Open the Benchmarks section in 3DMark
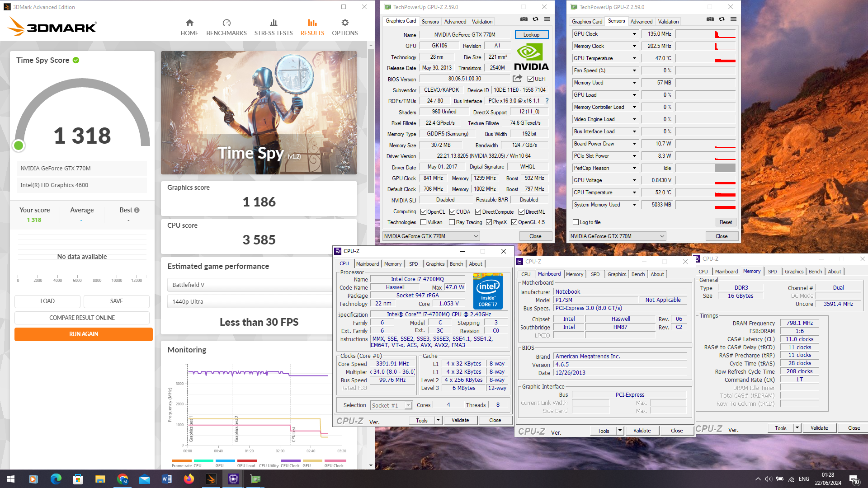This screenshot has width=868, height=488. point(226,27)
